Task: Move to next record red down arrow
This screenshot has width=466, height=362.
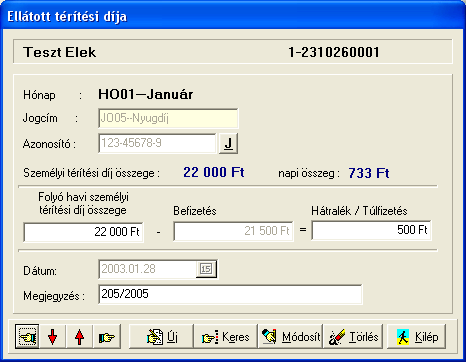Action: click(x=53, y=337)
